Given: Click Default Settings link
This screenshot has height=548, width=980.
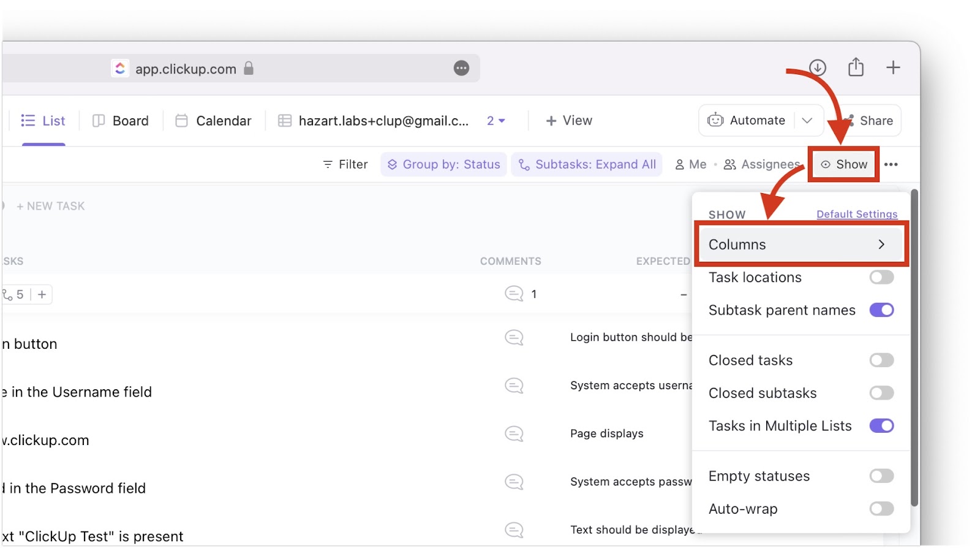Looking at the screenshot, I should click(857, 214).
